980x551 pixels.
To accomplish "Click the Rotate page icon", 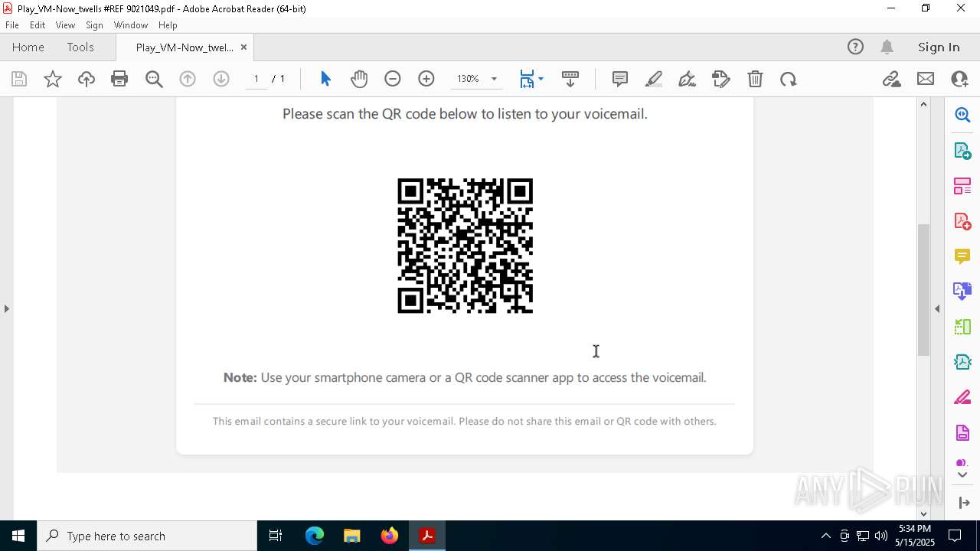I will [789, 79].
